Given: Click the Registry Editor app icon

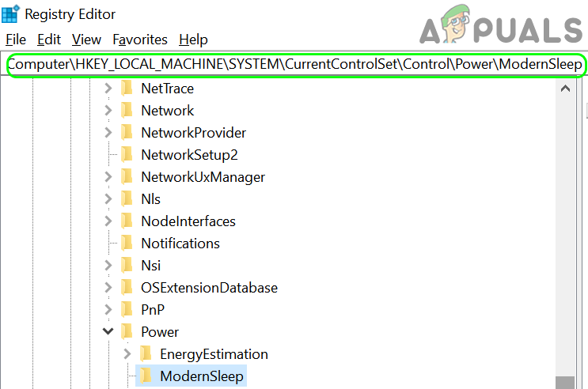Looking at the screenshot, I should (x=10, y=14).
